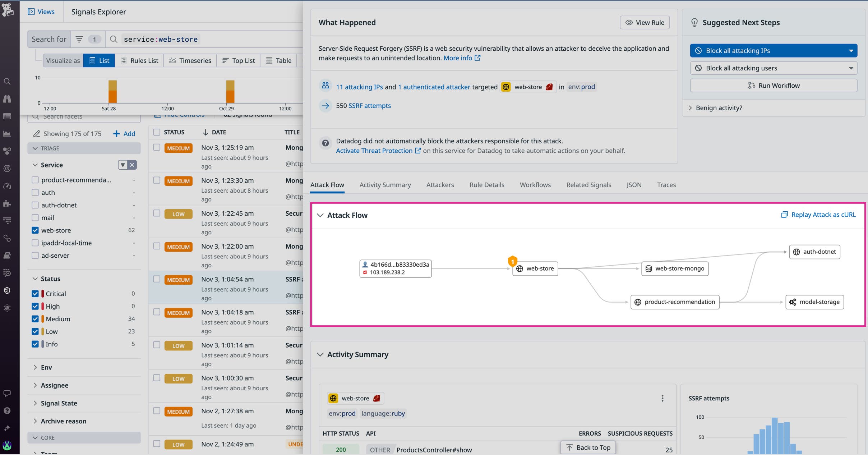868x455 pixels.
Task: Switch to Timeseries visualization
Action: tap(190, 60)
